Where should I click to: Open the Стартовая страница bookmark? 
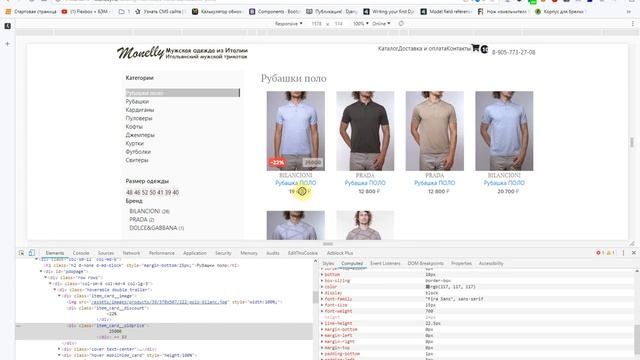(31, 12)
